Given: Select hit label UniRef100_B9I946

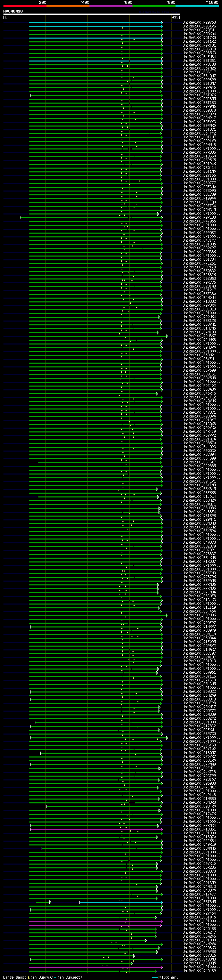Looking at the screenshot, I should coord(199,164).
